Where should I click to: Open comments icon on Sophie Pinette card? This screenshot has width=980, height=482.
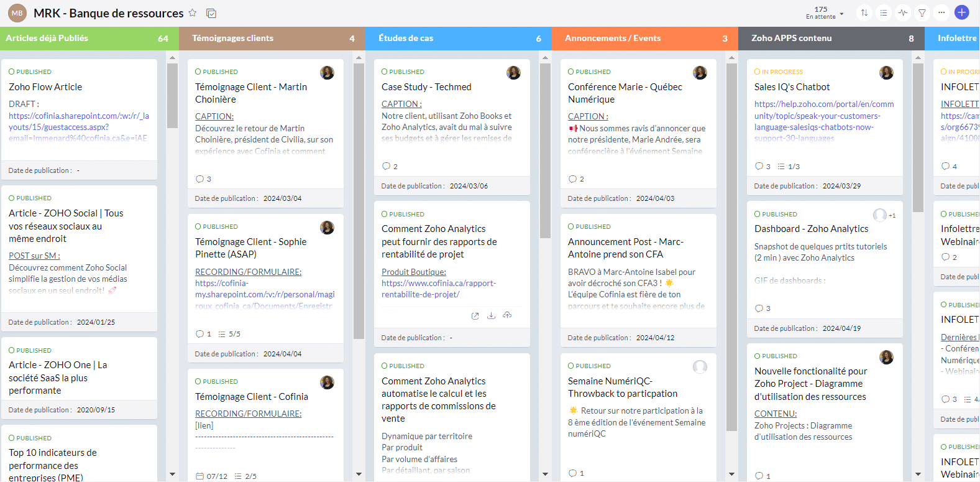pyautogui.click(x=199, y=334)
